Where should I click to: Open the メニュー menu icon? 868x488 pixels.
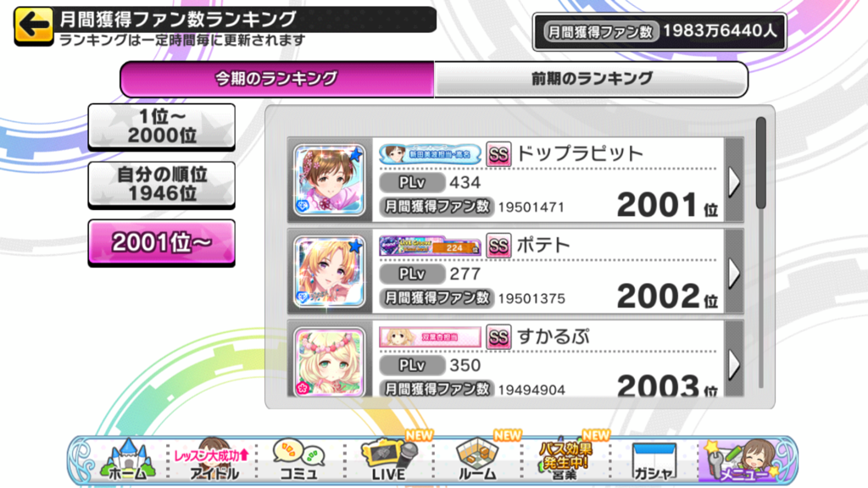pyautogui.click(x=743, y=458)
